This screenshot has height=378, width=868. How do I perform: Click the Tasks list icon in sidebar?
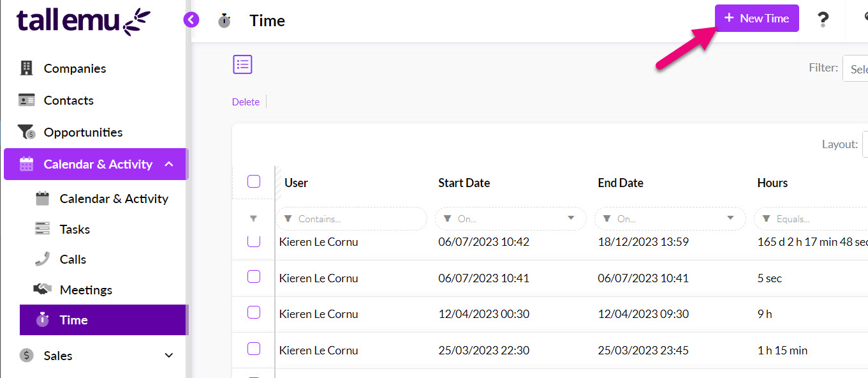[x=42, y=229]
